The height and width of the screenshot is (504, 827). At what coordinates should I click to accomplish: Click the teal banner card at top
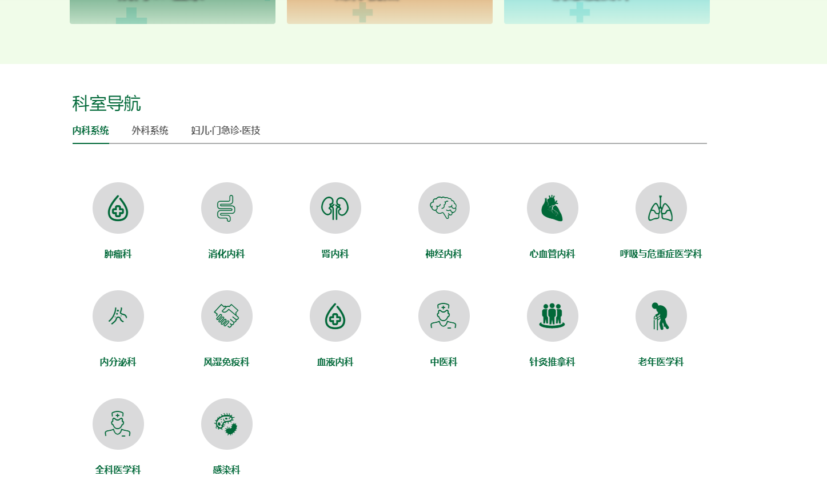point(607,11)
